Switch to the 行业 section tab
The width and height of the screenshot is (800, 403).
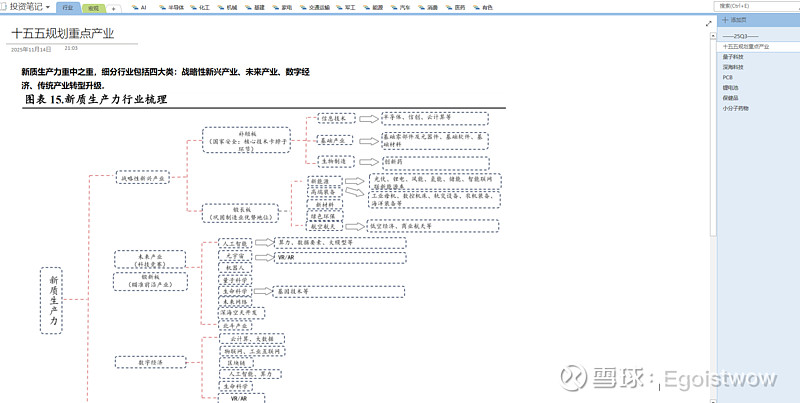click(x=68, y=8)
